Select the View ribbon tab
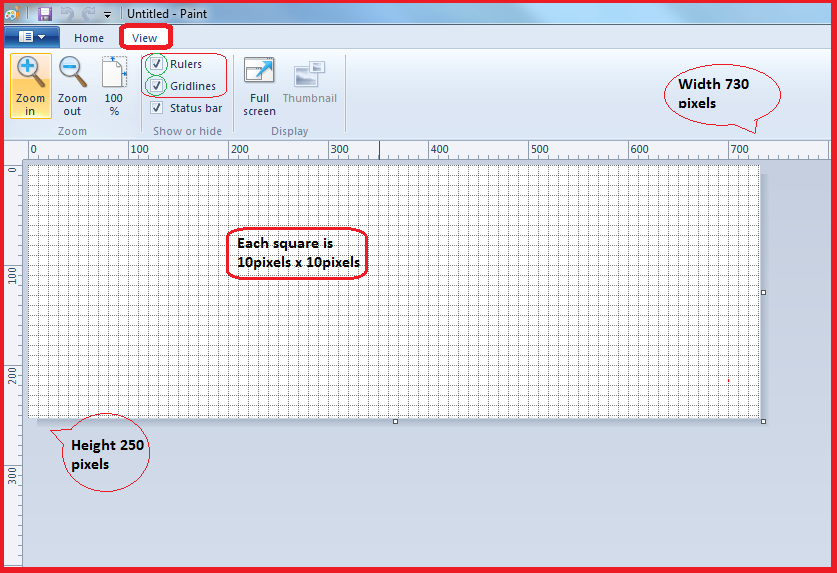837x573 pixels. [145, 38]
